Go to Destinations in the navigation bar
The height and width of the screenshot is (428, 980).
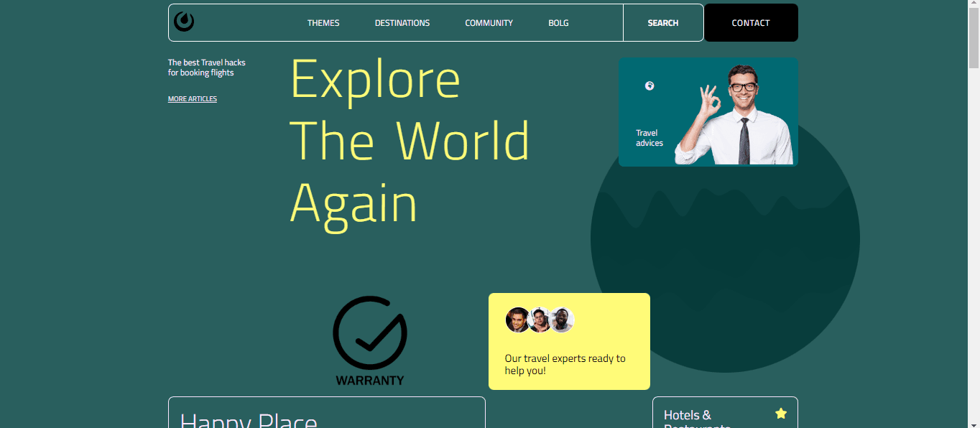pos(402,23)
